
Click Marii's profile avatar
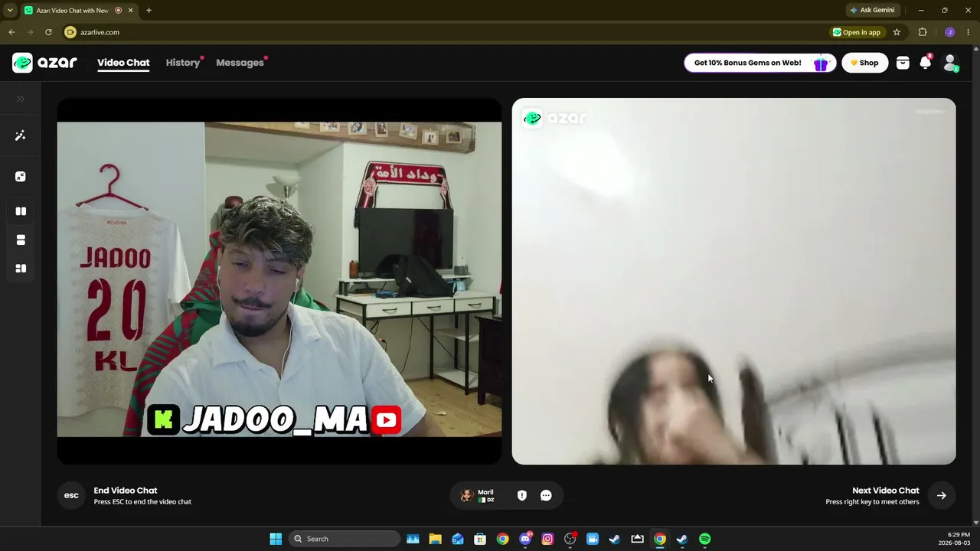coord(466,496)
